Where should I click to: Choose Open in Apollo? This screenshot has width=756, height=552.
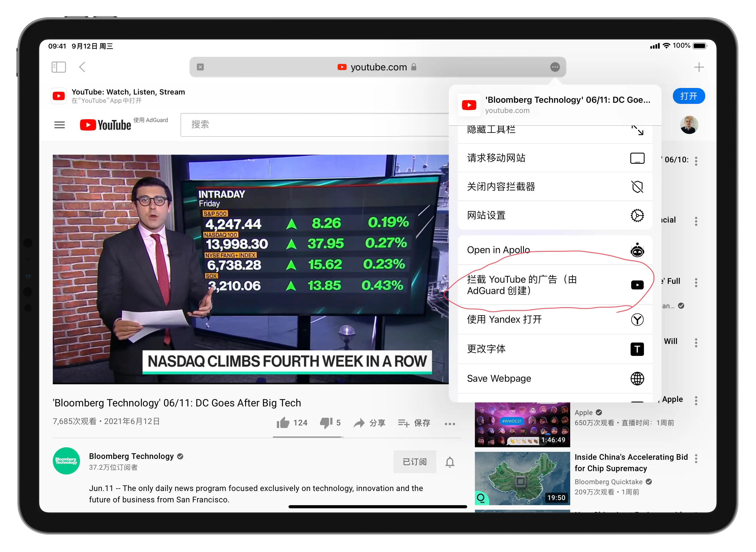(555, 250)
